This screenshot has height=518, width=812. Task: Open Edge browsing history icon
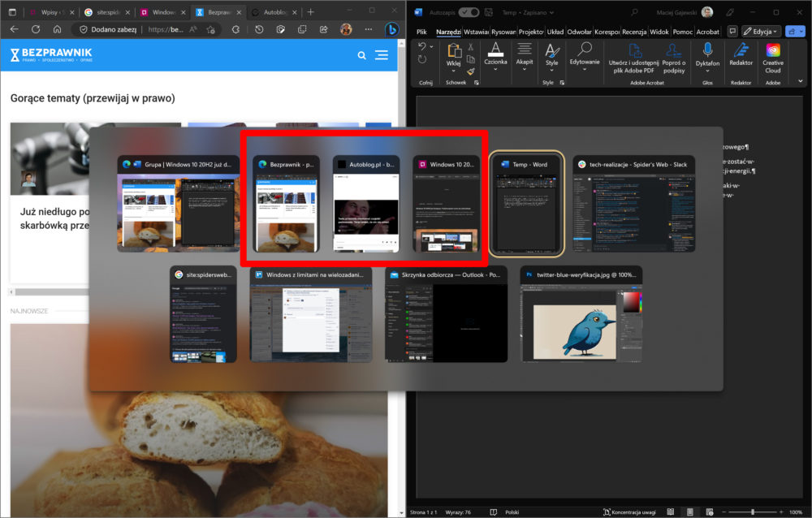pyautogui.click(x=259, y=29)
